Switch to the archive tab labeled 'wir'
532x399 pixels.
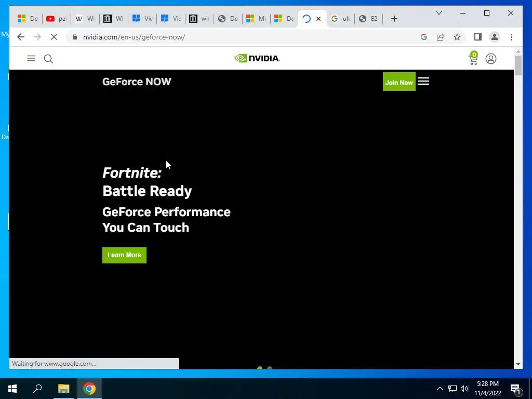[199, 19]
